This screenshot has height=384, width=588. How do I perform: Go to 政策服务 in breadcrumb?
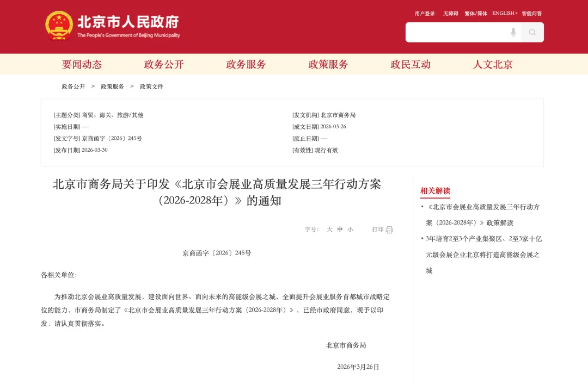tap(113, 86)
